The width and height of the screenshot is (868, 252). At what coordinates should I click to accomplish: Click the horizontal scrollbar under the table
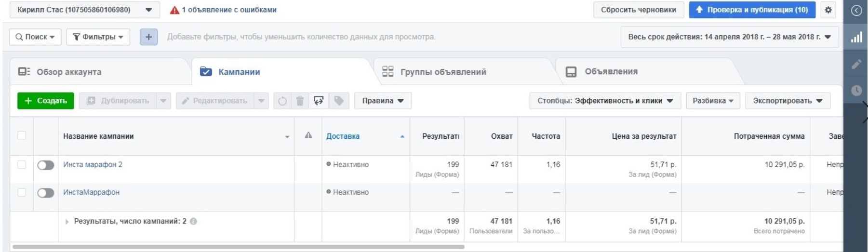pyautogui.click(x=239, y=247)
